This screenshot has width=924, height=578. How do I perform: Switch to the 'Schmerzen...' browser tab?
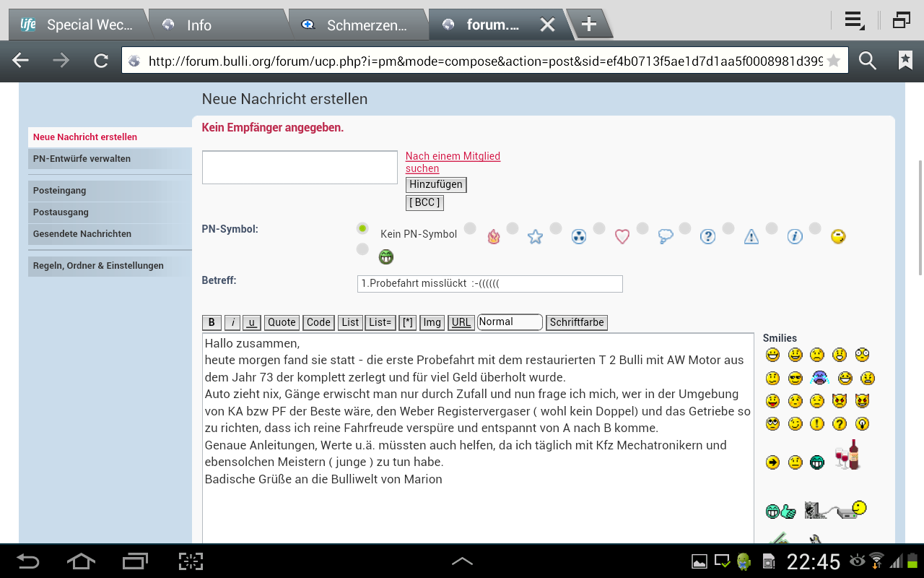coord(358,25)
